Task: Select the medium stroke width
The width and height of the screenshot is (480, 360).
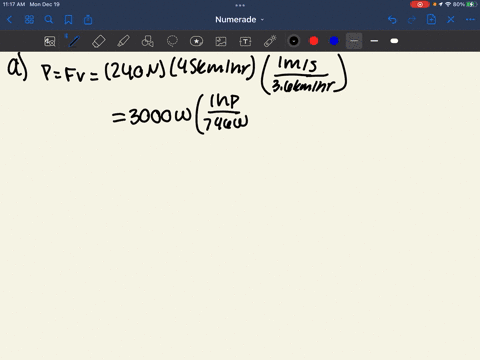Action: click(374, 41)
